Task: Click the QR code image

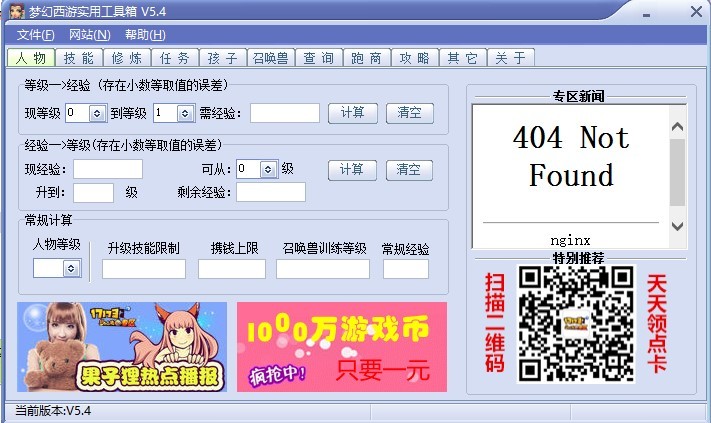Action: point(576,323)
